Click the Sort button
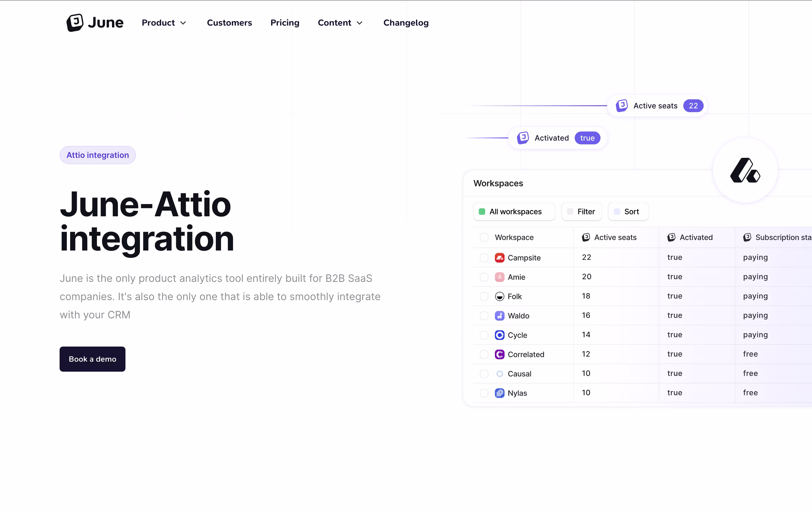812x513 pixels. 628,211
